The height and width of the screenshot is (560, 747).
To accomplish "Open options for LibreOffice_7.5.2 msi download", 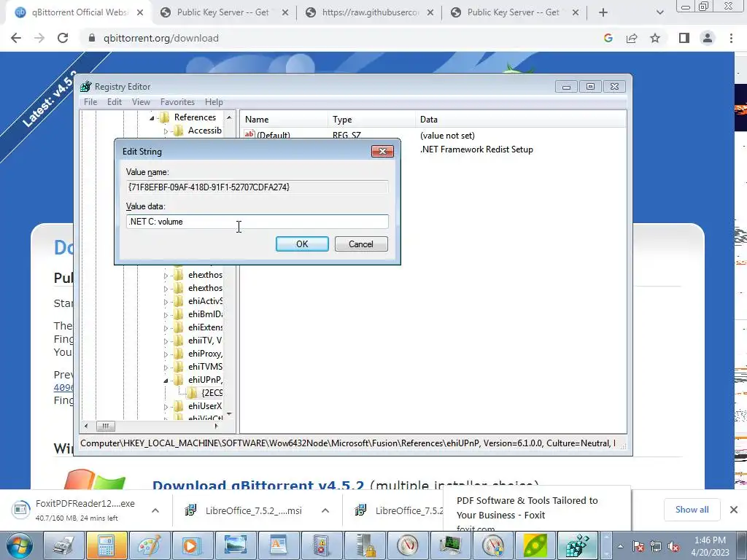I will (x=325, y=510).
